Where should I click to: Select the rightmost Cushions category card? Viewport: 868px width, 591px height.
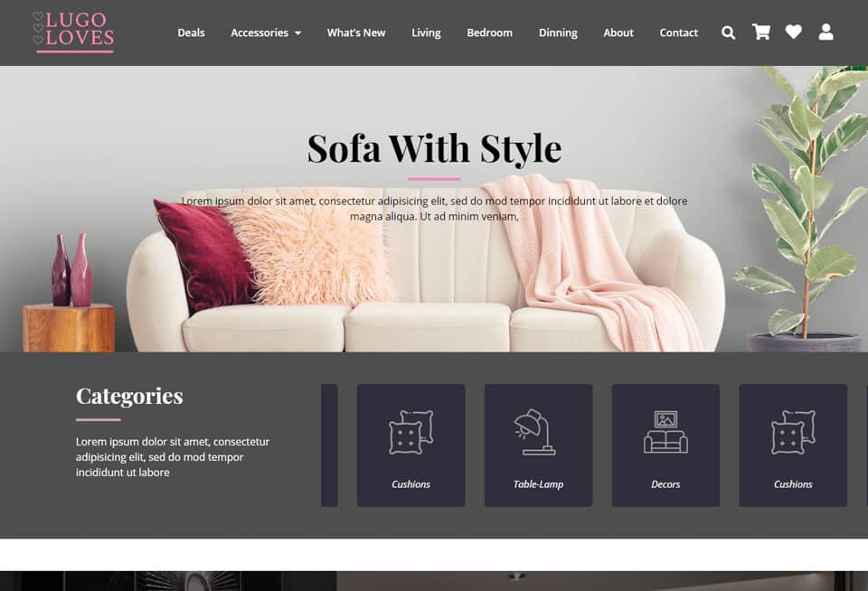click(793, 446)
